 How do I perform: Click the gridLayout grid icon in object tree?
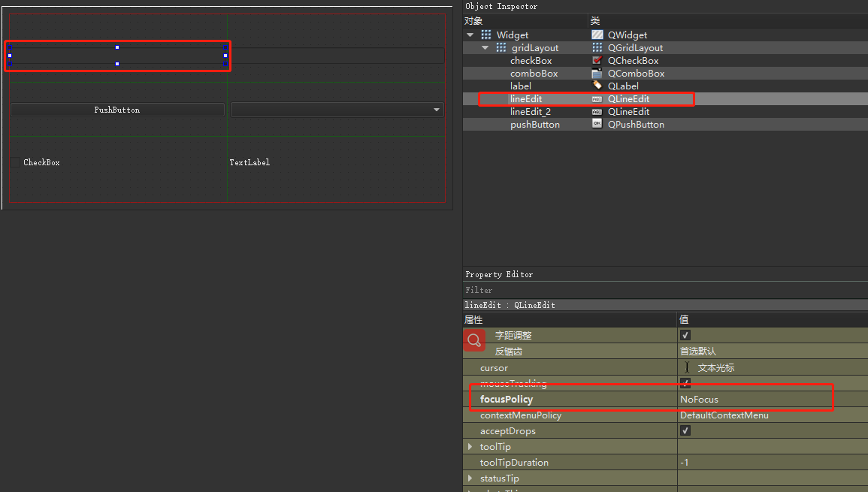click(x=501, y=47)
